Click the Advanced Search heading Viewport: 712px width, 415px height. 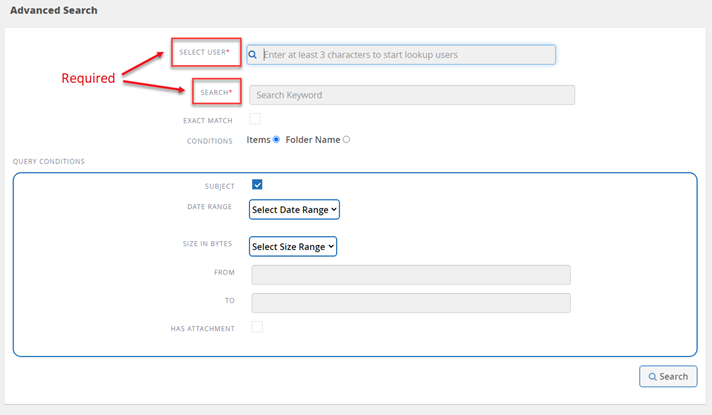coord(54,10)
